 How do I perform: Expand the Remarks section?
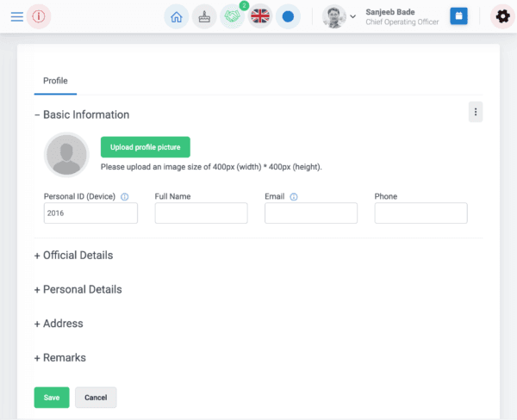pyautogui.click(x=60, y=358)
